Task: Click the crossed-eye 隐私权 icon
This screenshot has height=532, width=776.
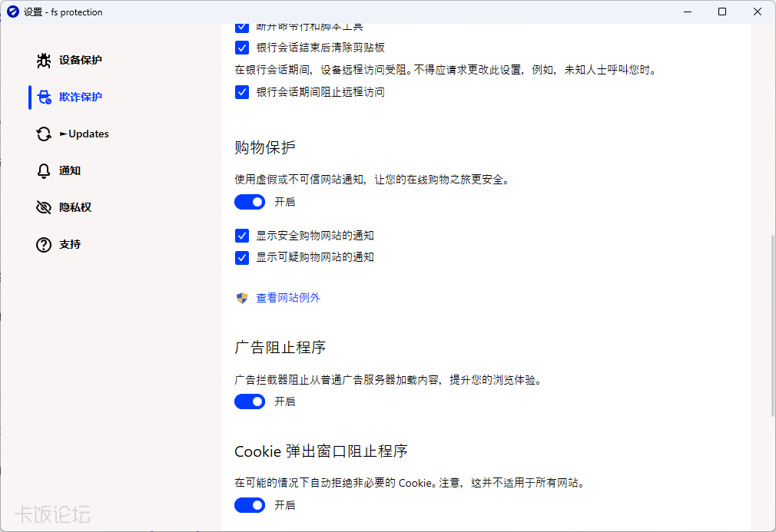Action: click(x=44, y=208)
